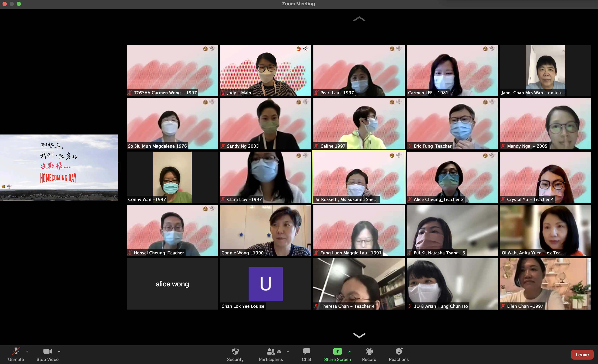The image size is (598, 364).
Task: Go to previous gallery page up arrow
Action: [x=359, y=19]
